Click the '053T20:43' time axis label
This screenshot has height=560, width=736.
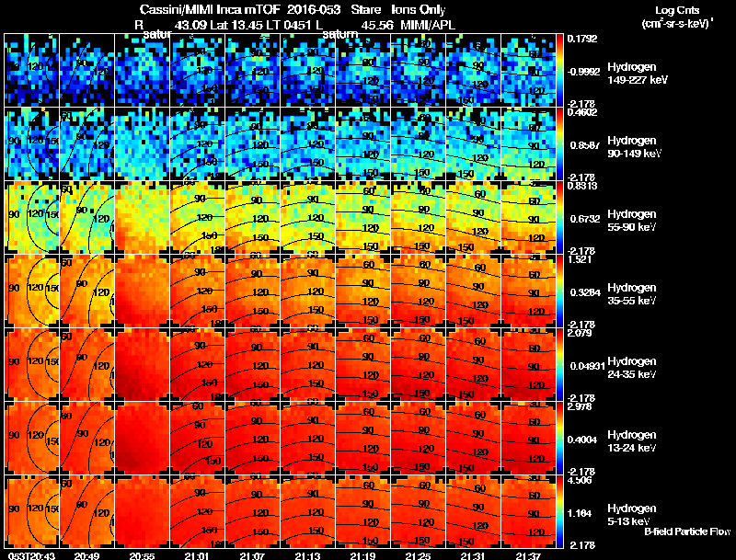click(x=31, y=555)
